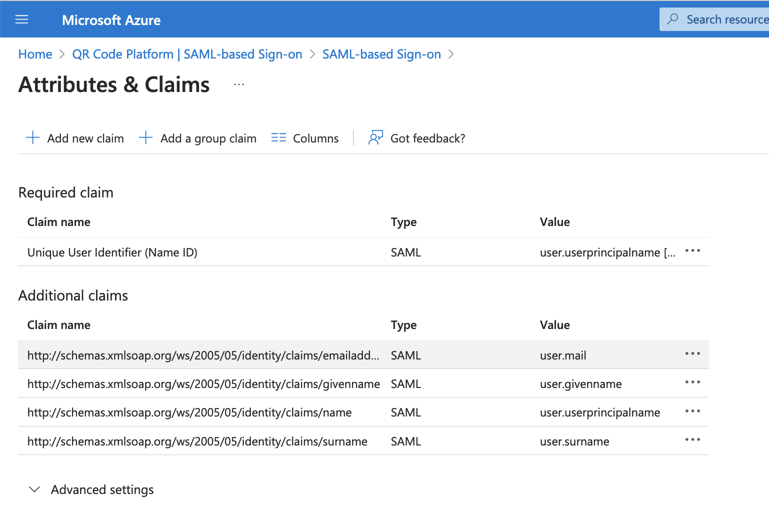The width and height of the screenshot is (769, 532).
Task: Open ellipsis menu for givenname claim row
Action: 692,382
